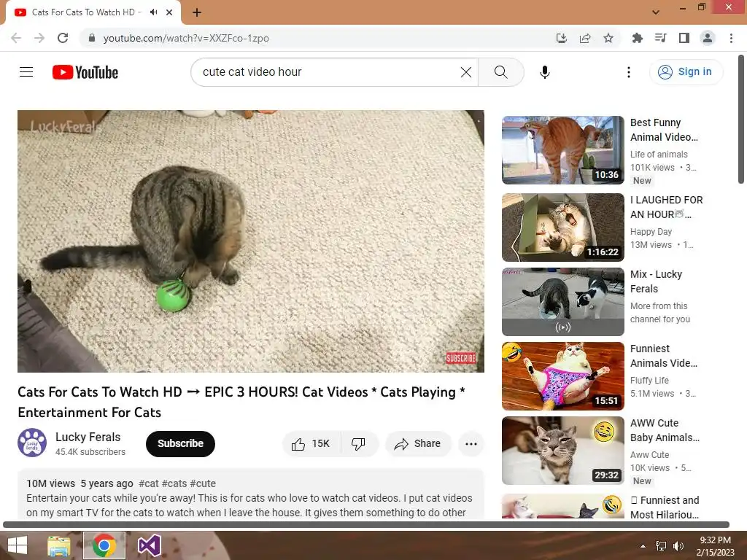
Task: Click the page vertical scrollbar
Action: [x=741, y=119]
